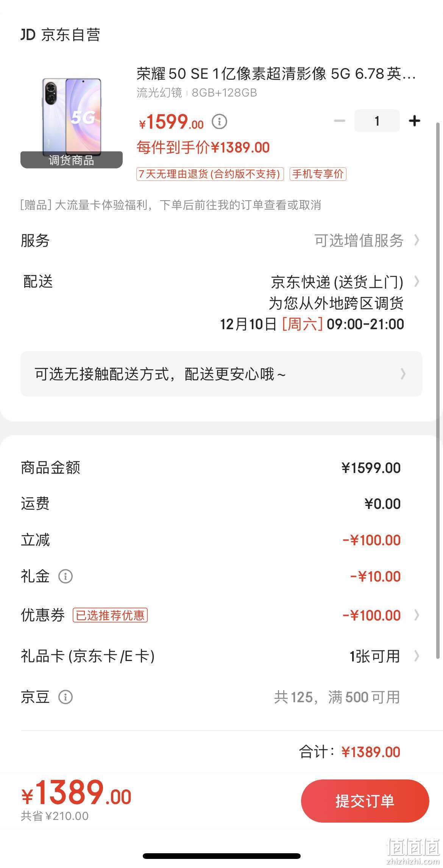
Task: Tap the 已选推荐优惠 badge
Action: (110, 615)
